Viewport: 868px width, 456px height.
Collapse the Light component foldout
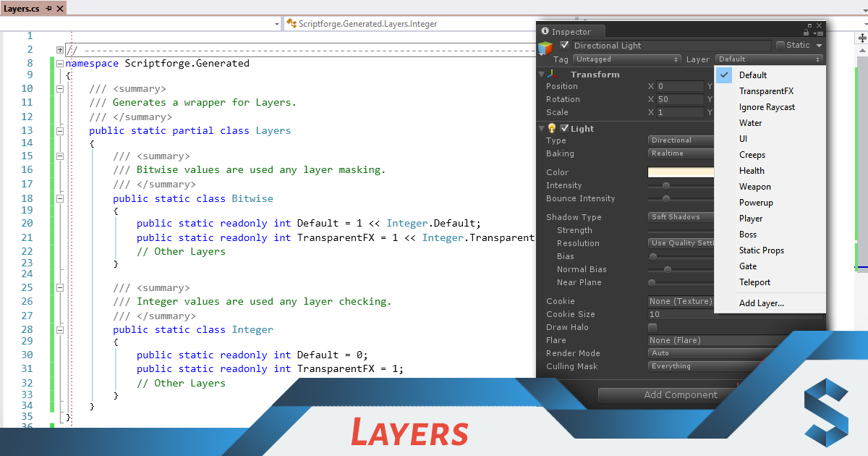coord(541,128)
